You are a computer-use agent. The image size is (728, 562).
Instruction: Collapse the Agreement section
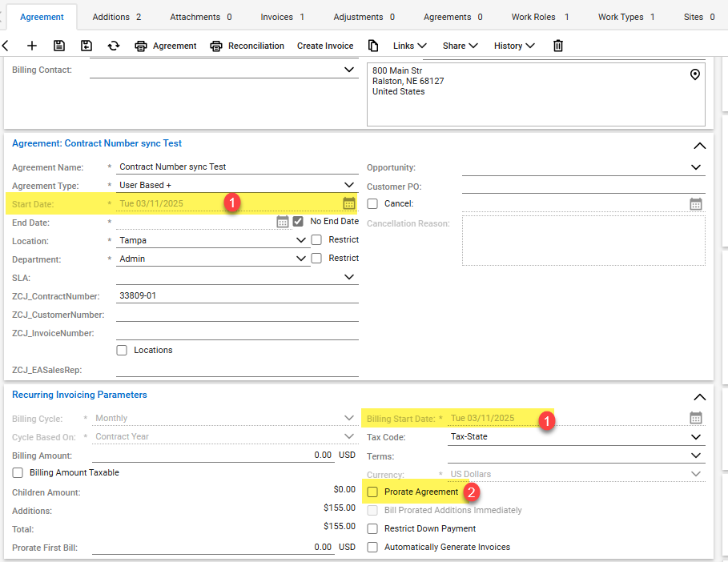coord(699,146)
